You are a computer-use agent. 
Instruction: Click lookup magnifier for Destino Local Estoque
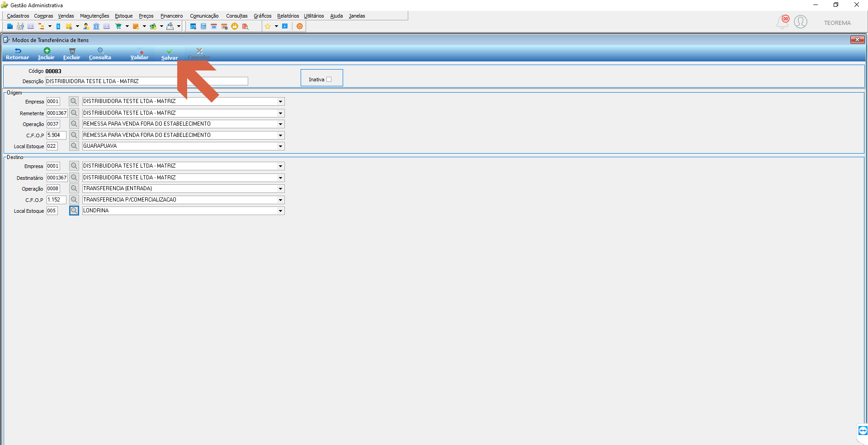point(74,211)
